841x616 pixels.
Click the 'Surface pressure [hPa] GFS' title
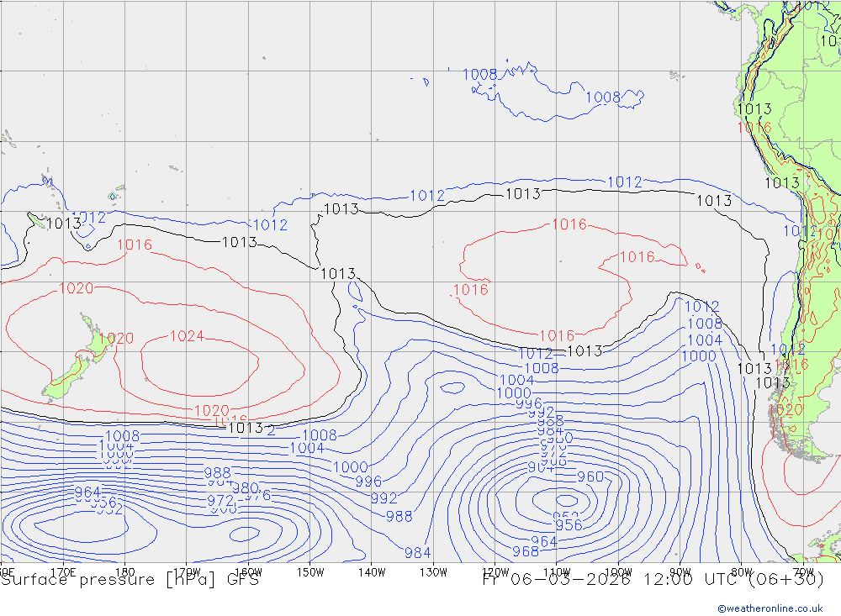130,580
